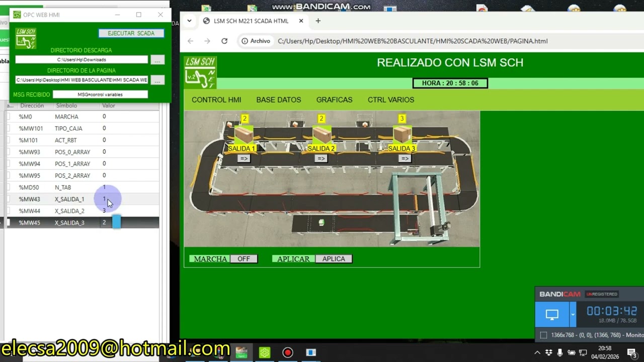Click the SALIDA 1 arrow button
Viewport: 644px width, 362px height.
tap(244, 158)
